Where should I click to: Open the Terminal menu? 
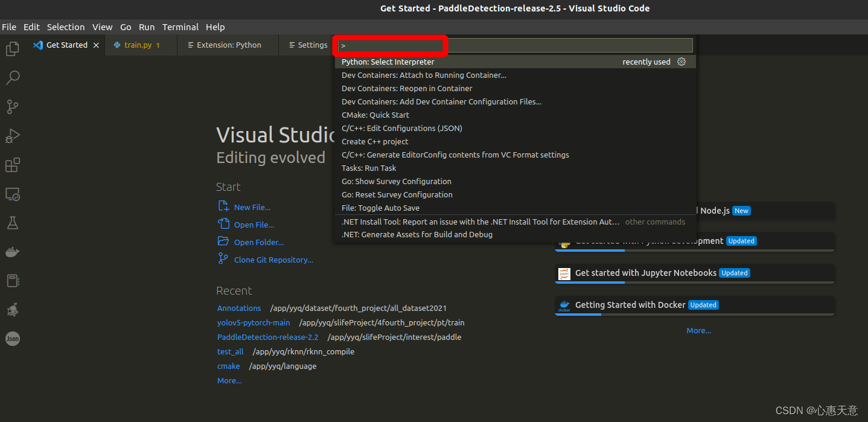coord(180,27)
